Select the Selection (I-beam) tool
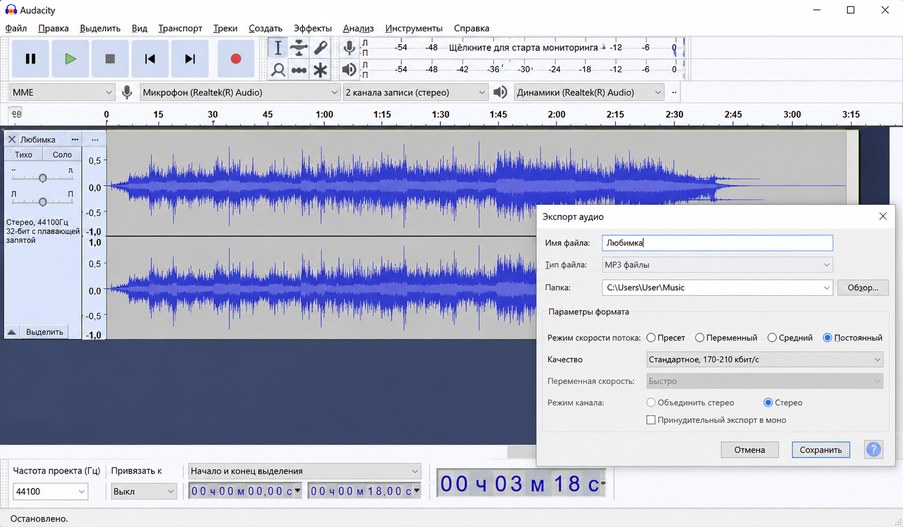This screenshot has height=527, width=903. tap(278, 48)
